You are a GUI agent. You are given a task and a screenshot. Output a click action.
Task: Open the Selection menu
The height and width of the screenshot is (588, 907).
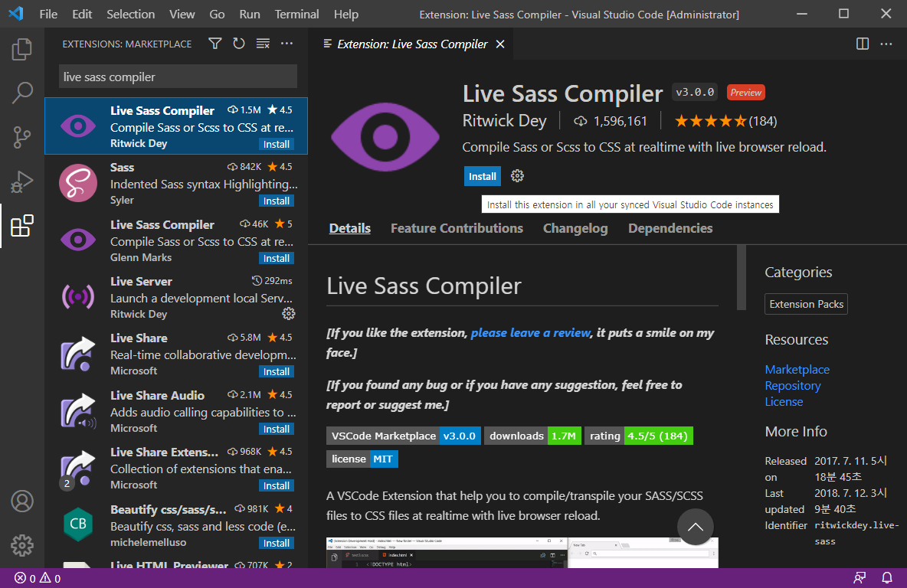131,14
